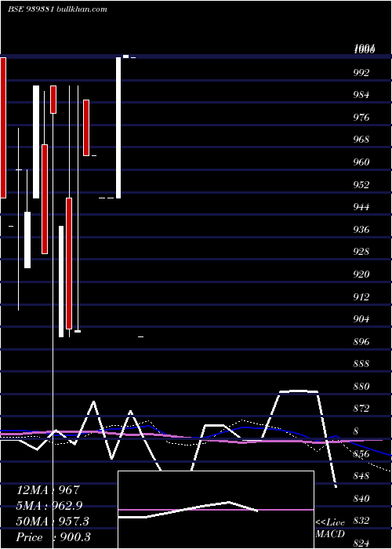Click the leftmost red candlestick
392x549 pixels.
click(x=3, y=128)
